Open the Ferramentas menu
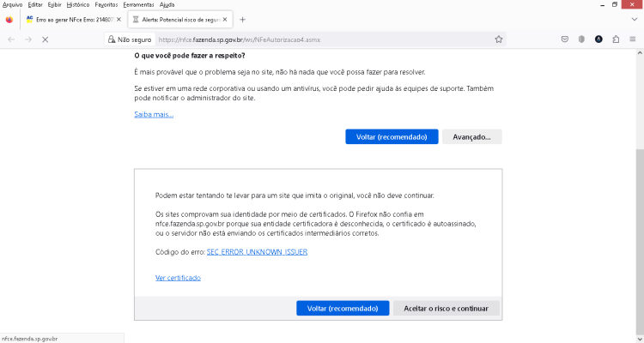The width and height of the screenshot is (644, 343). tap(138, 5)
